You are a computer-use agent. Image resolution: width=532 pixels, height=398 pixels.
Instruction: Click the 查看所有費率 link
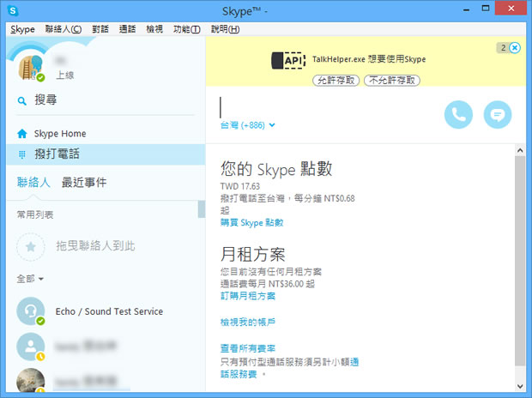(248, 348)
